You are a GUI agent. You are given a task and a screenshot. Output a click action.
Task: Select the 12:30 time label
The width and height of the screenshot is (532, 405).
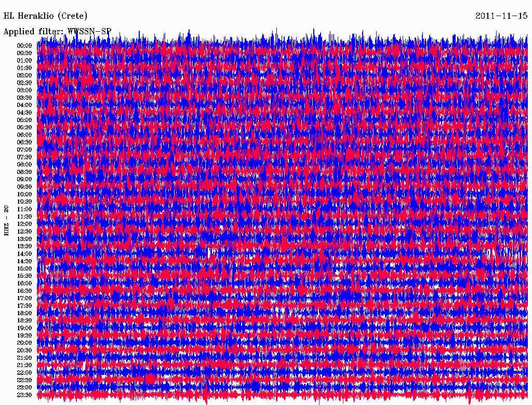point(24,232)
